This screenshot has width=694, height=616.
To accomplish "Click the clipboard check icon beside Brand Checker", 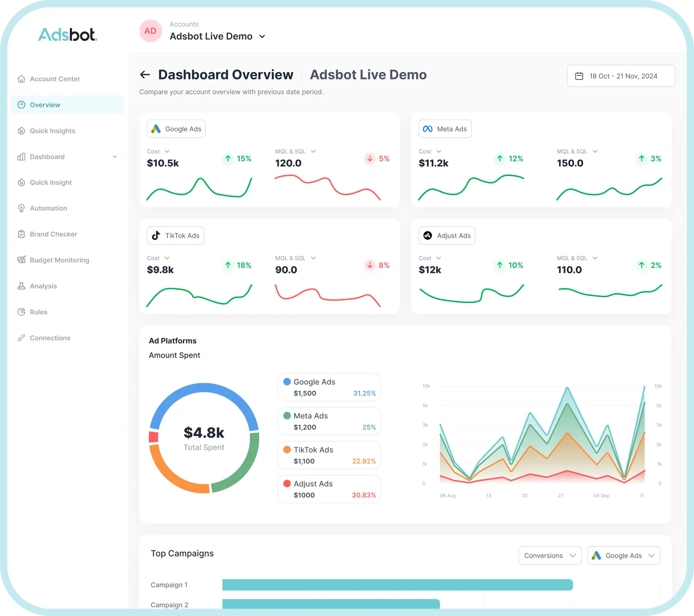I will [21, 234].
